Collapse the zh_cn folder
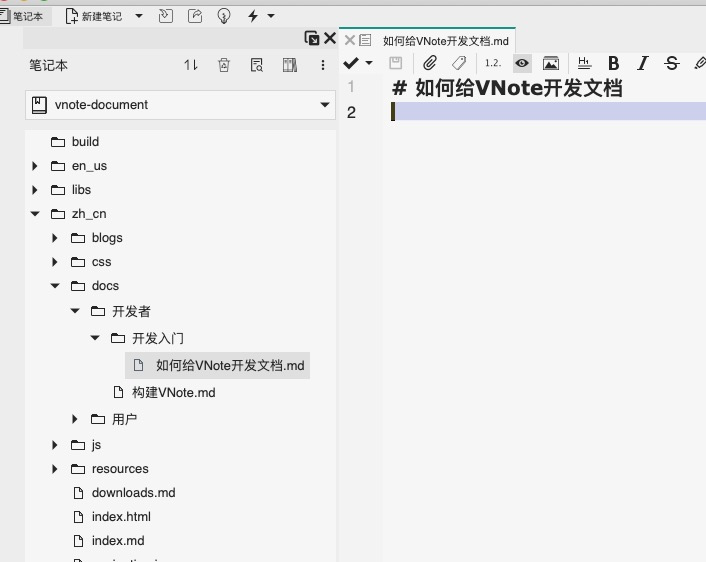The image size is (706, 562). [x=35, y=214]
